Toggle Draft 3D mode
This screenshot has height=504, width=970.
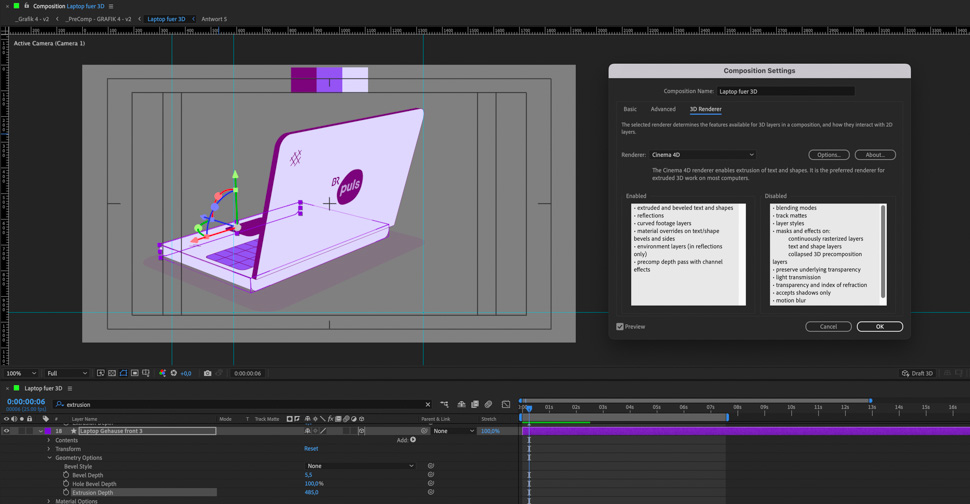pos(917,373)
